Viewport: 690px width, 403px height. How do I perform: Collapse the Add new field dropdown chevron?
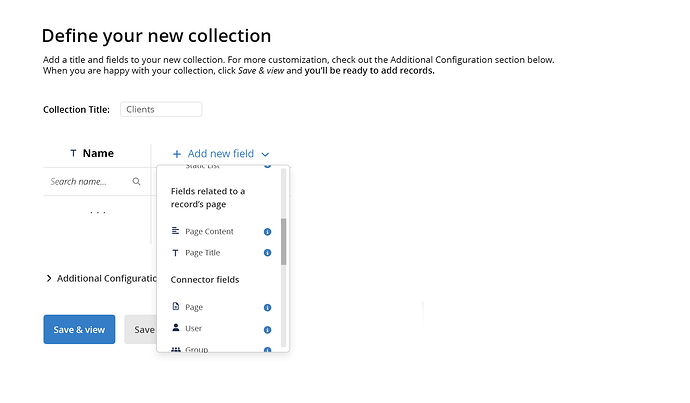pyautogui.click(x=266, y=155)
